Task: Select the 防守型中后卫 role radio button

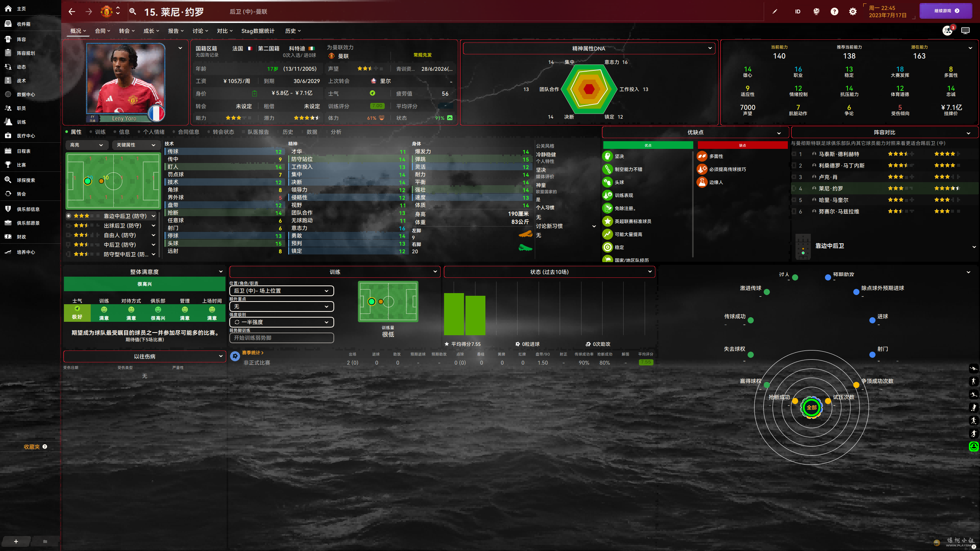Action: [69, 254]
